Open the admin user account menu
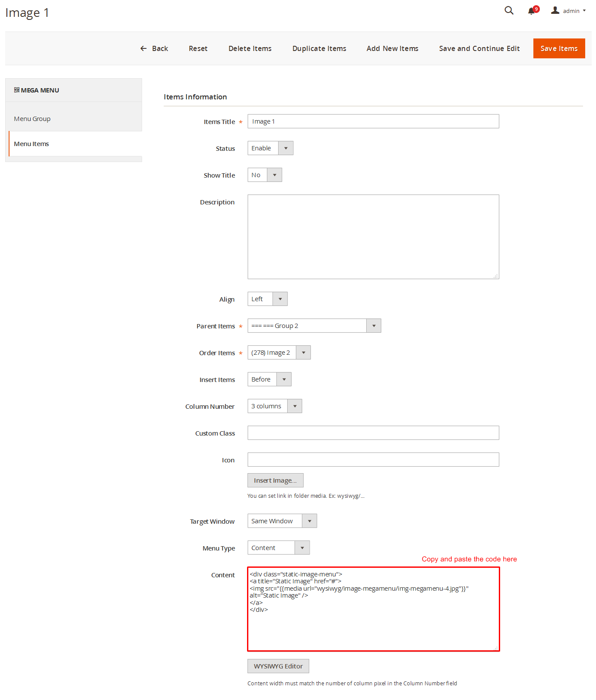 click(569, 11)
